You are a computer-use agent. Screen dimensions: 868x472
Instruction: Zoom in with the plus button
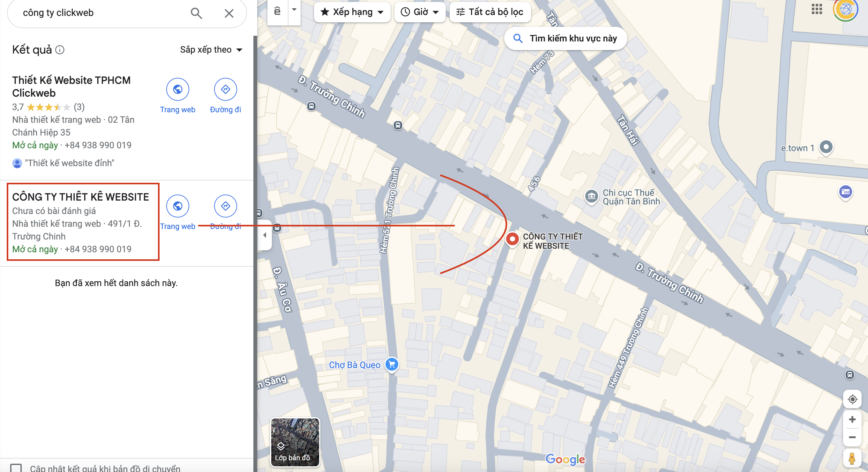click(852, 419)
